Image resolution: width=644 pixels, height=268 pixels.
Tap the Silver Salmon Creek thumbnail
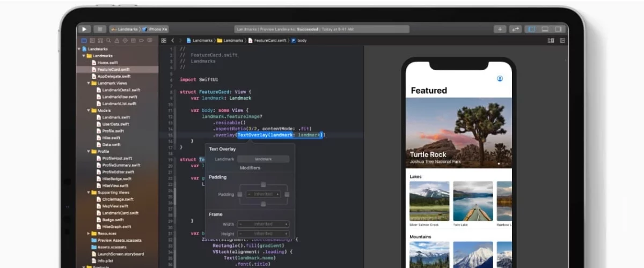[x=429, y=201]
